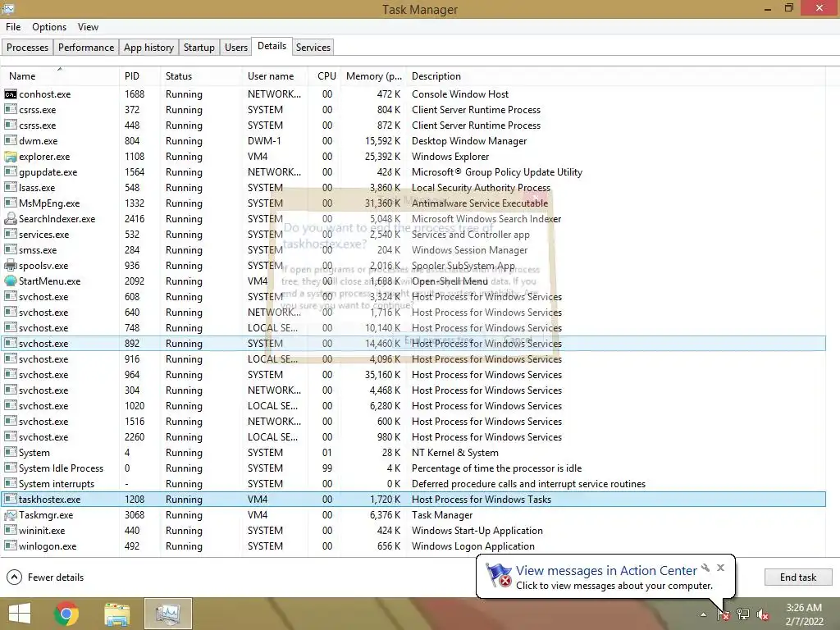Screen dimensions: 840x630
Task: Click the StartMenu.exe globe icon
Action: point(10,281)
